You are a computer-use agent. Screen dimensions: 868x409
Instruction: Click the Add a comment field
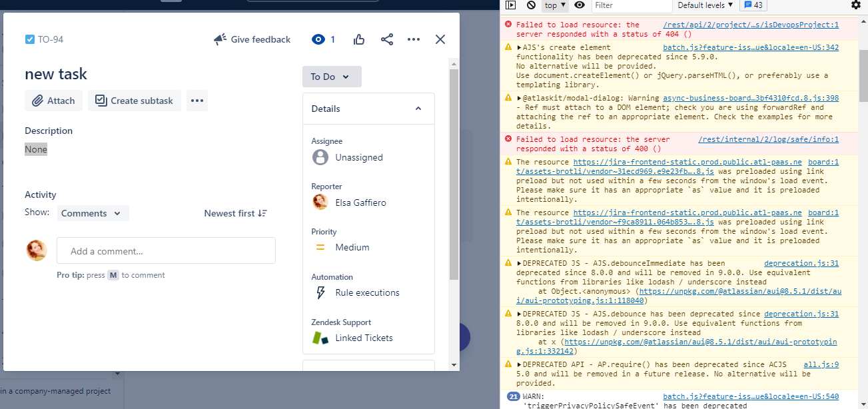tap(166, 250)
